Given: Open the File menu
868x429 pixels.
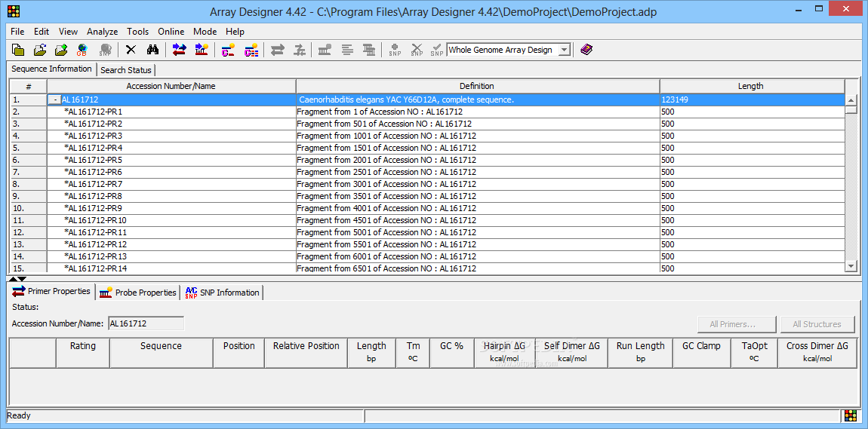Looking at the screenshot, I should click(17, 32).
